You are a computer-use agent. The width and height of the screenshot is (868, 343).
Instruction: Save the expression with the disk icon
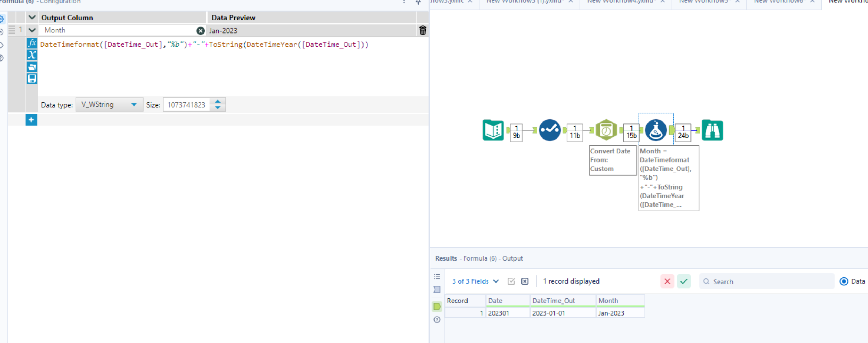32,79
